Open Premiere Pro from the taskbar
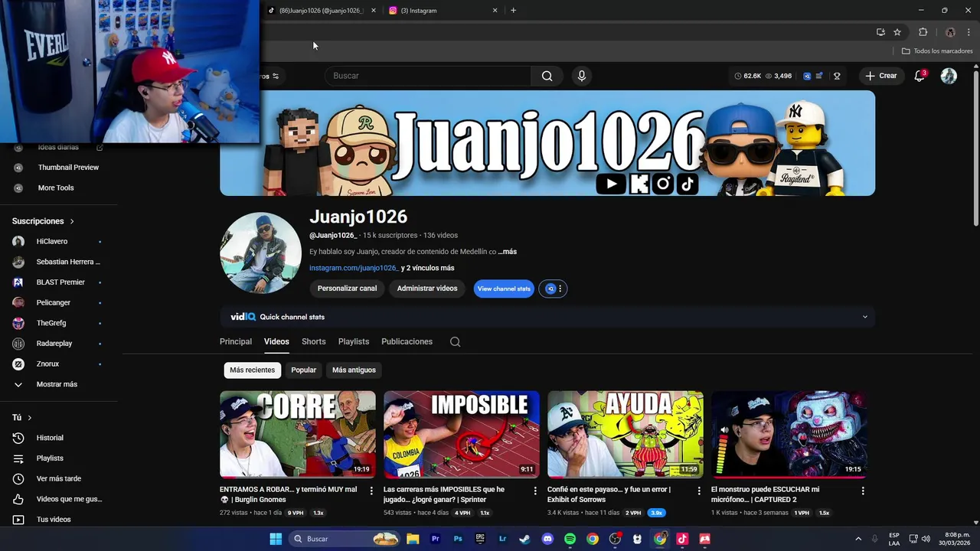Viewport: 980px width, 551px height. click(x=436, y=539)
